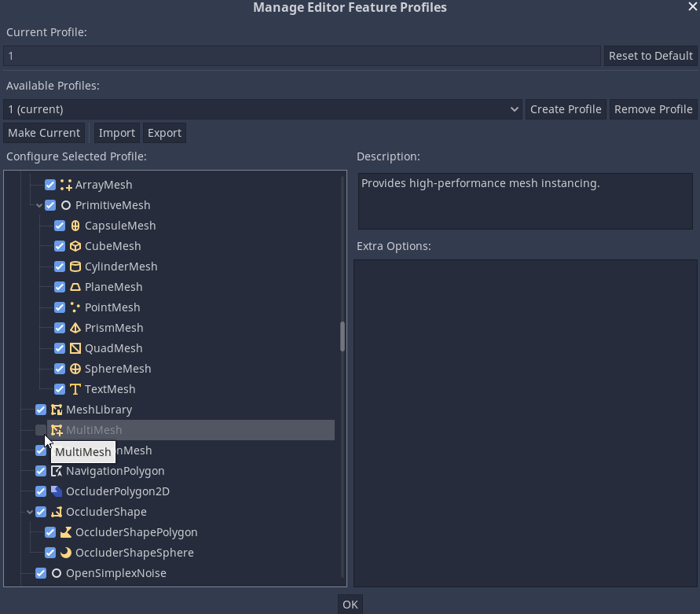This screenshot has width=700, height=614.
Task: Select the PrismMesh icon
Action: [x=75, y=327]
